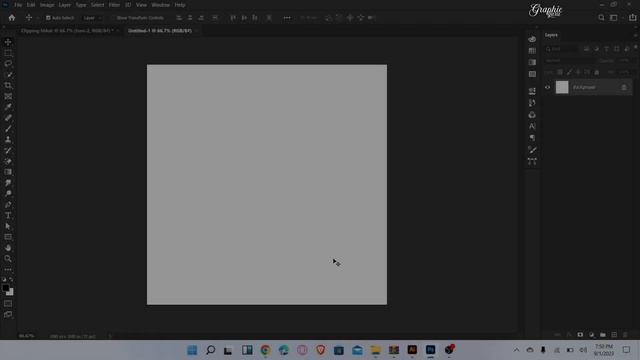Select the Clone Stamp tool
The image size is (640, 360).
[8, 140]
